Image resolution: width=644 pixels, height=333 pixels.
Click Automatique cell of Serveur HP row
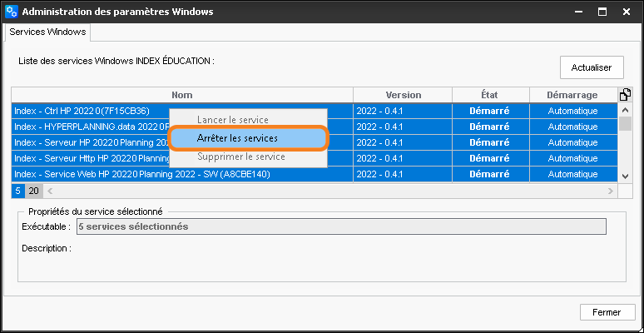click(573, 142)
